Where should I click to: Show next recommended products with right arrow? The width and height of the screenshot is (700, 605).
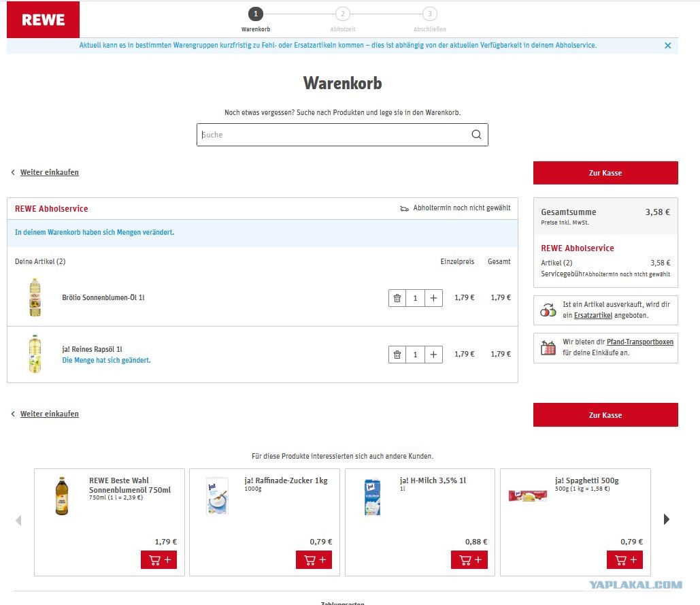pos(666,519)
